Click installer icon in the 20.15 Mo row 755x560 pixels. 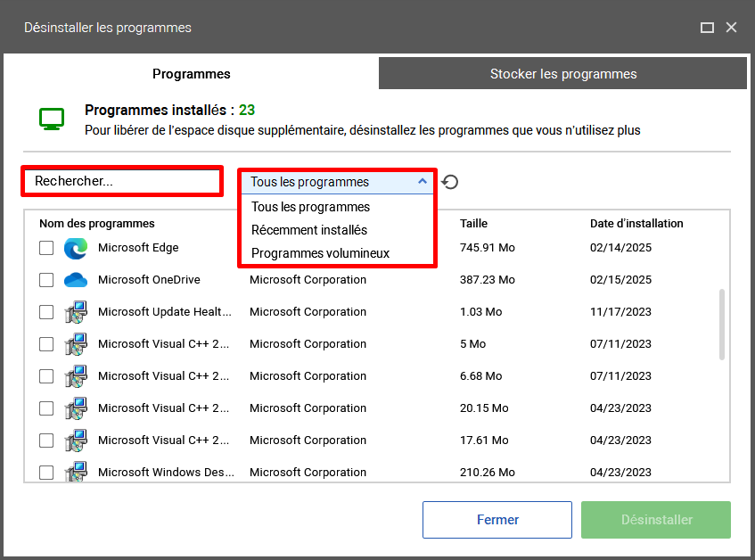coord(76,408)
